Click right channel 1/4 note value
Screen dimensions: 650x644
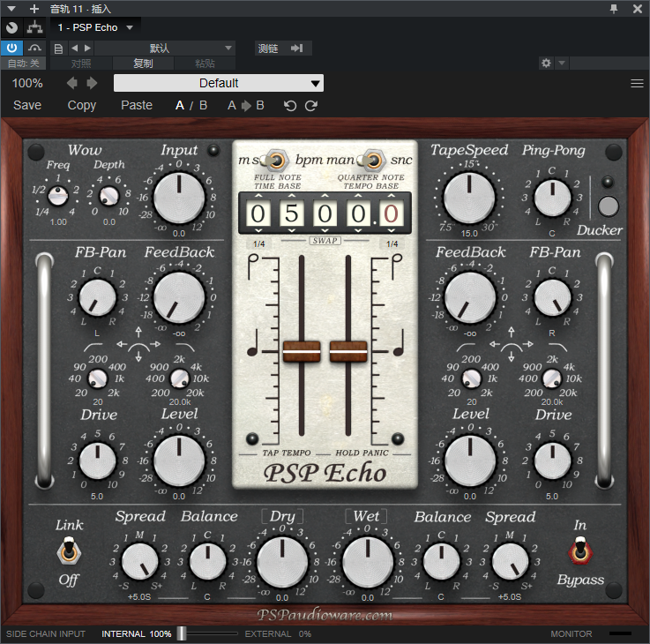click(392, 243)
